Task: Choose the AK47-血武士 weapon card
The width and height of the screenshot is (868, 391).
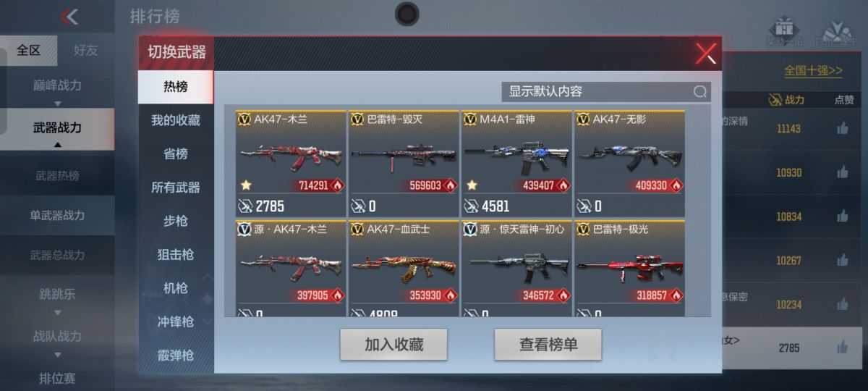Action: [404, 269]
